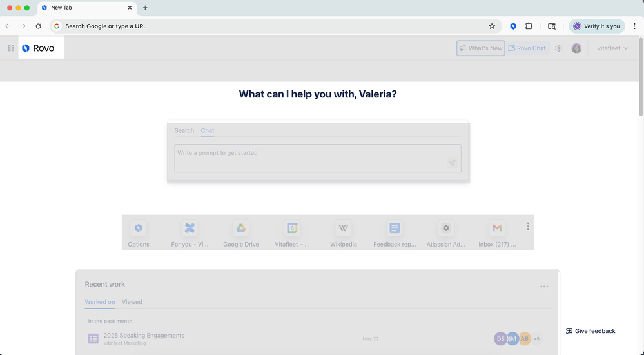Viewport: 644px width, 355px height.
Task: Click the Rovo browser extension icon
Action: [513, 26]
